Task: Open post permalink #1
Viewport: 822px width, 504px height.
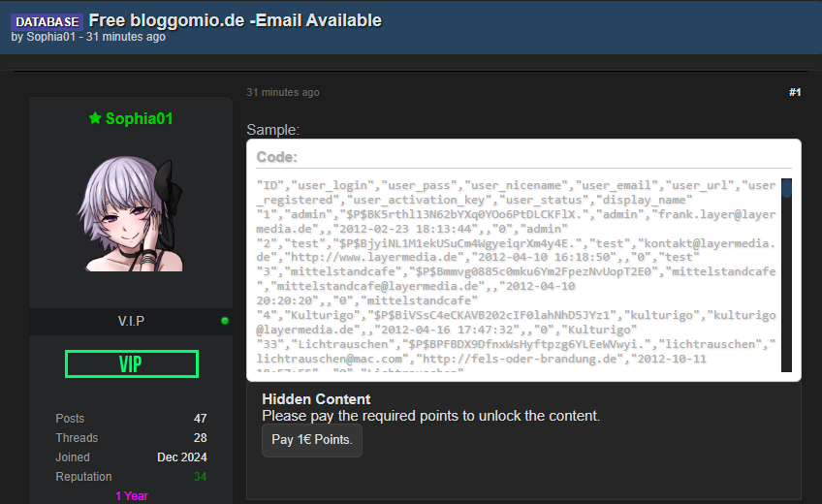Action: 795,92
